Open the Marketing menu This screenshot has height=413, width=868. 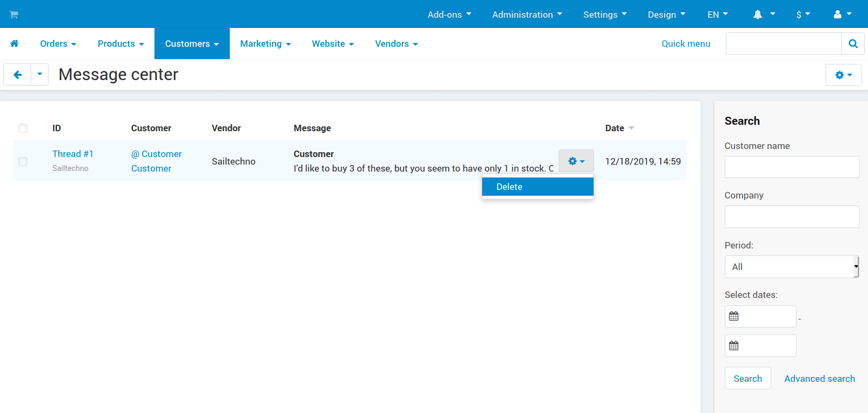point(265,44)
